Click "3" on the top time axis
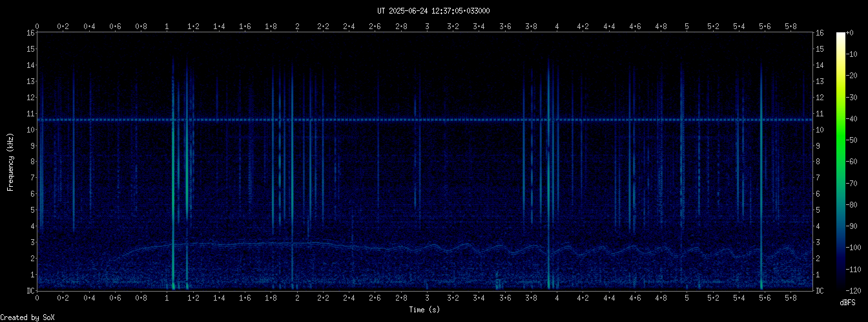Screen dimensions: 868x322 tap(427, 27)
